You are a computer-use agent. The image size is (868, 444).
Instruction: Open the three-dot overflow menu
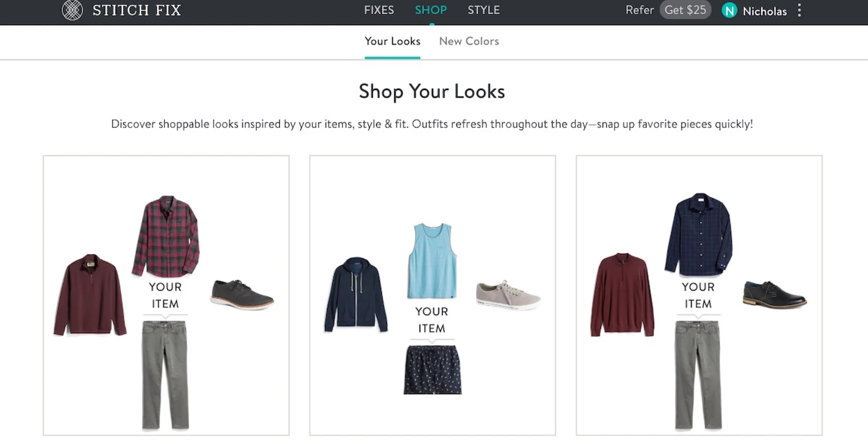click(799, 10)
